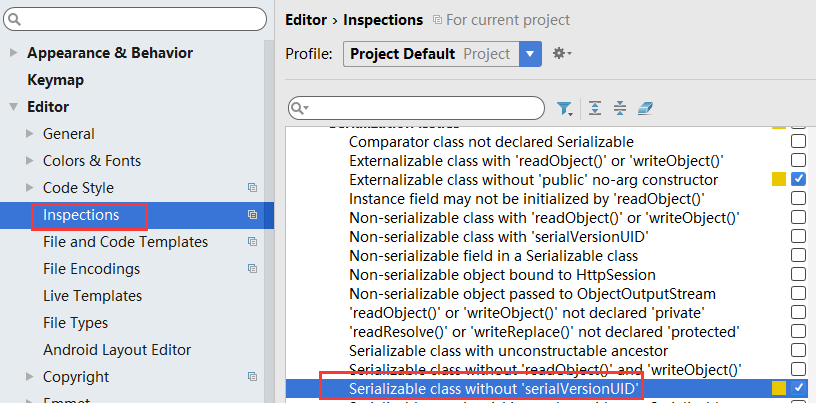Expand the Code Style tree node
The image size is (816, 403).
click(29, 188)
